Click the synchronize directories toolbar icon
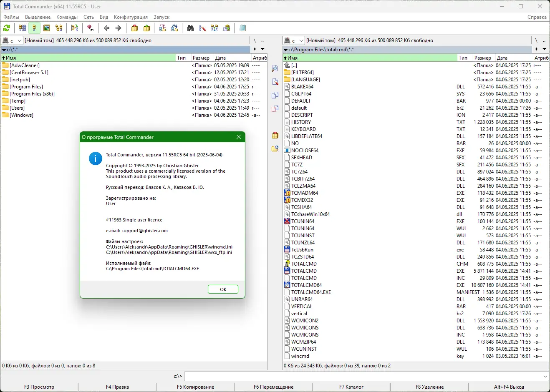Screen dimensions: 550x392 pos(214,28)
